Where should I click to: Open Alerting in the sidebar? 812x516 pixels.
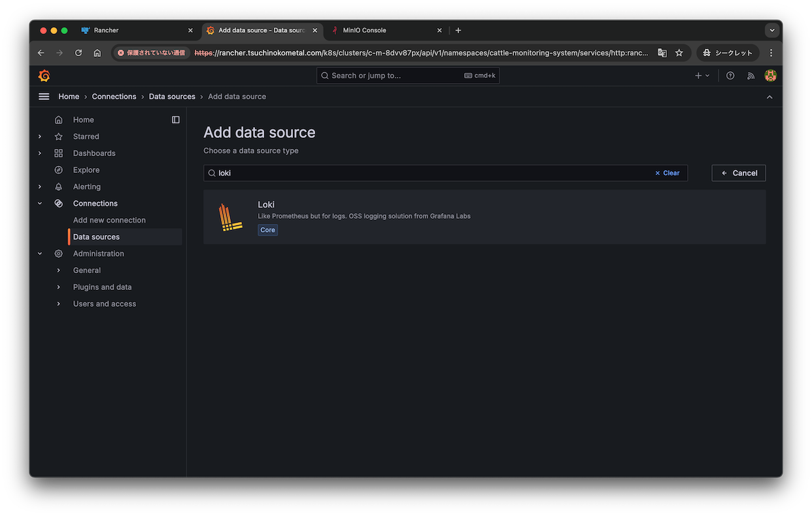[87, 187]
